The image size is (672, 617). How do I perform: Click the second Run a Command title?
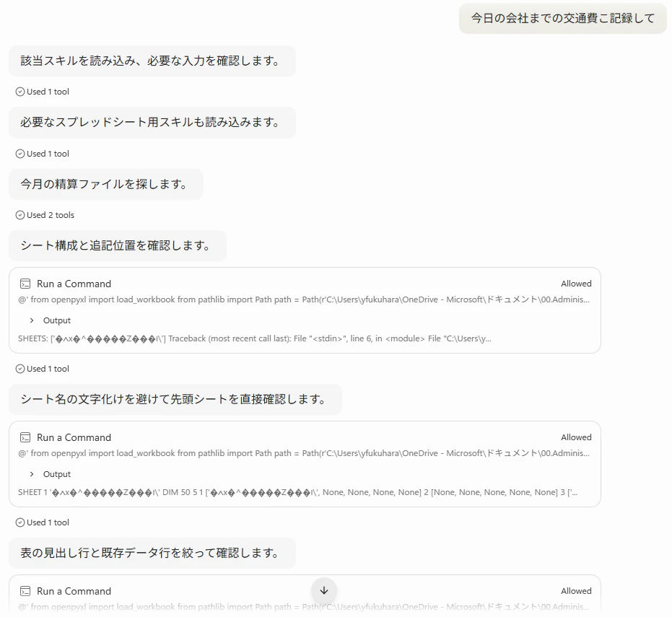pos(74,437)
